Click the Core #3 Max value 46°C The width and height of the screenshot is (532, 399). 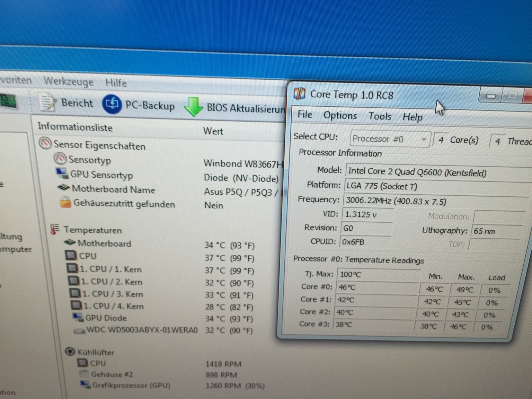tap(458, 327)
